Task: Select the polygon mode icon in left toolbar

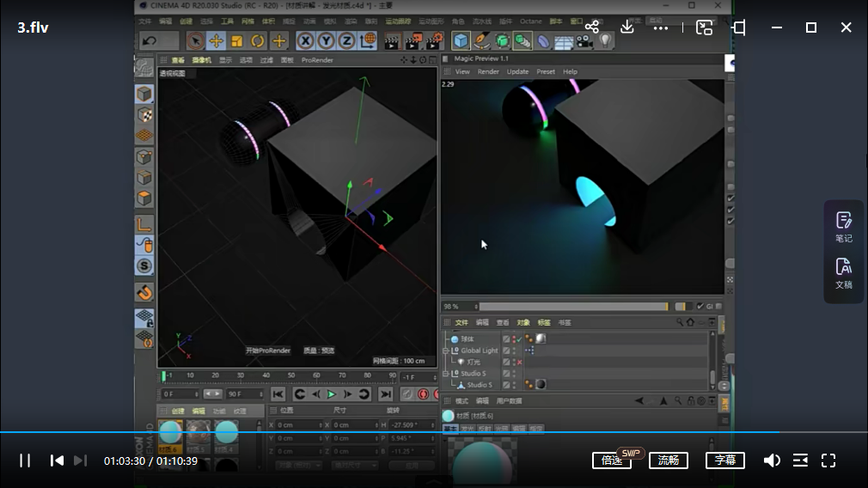Action: pos(144,198)
